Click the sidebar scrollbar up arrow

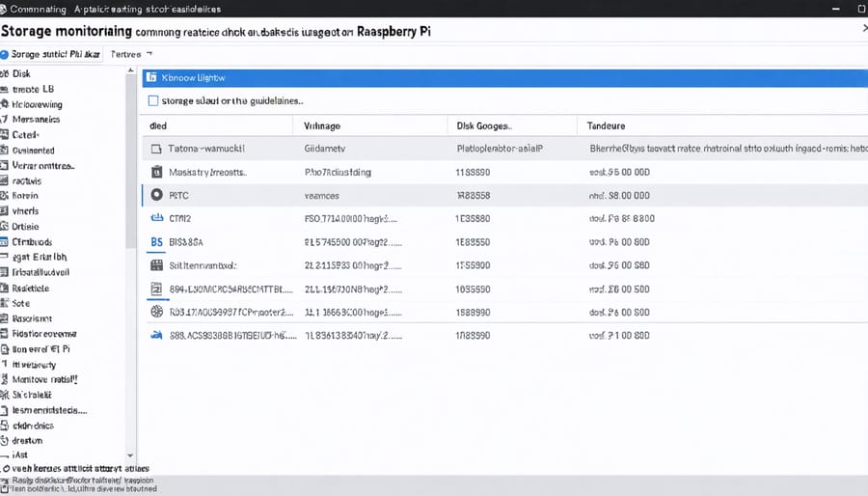(x=130, y=70)
